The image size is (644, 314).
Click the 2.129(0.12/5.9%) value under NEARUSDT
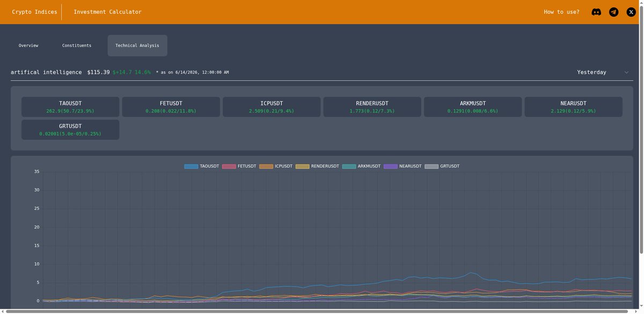click(x=574, y=111)
